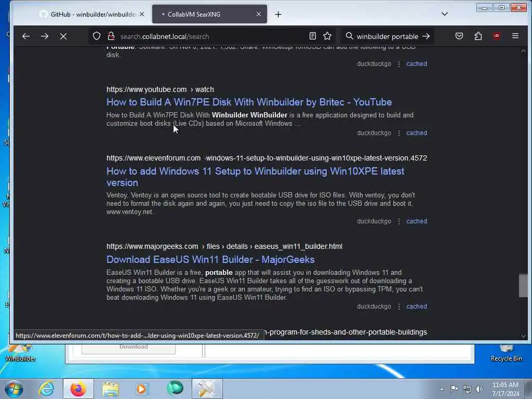Image resolution: width=532 pixels, height=399 pixels.
Task: Click the scrollbar down arrow
Action: 523,336
